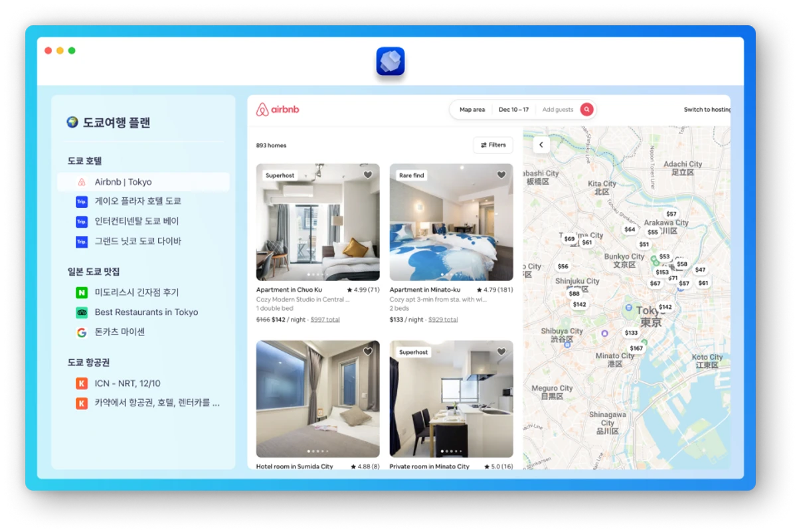Screen dimensions: 797x532
Task: Click the 893 homes count text
Action: pos(271,145)
